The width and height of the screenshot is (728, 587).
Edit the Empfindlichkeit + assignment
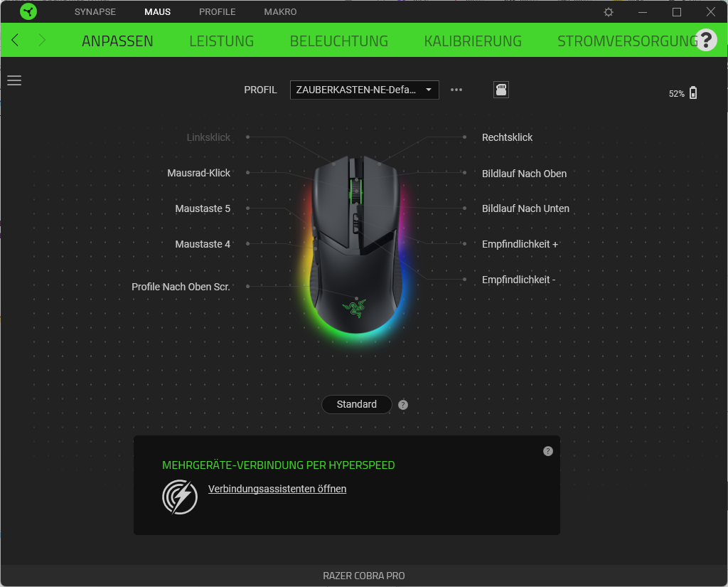520,244
